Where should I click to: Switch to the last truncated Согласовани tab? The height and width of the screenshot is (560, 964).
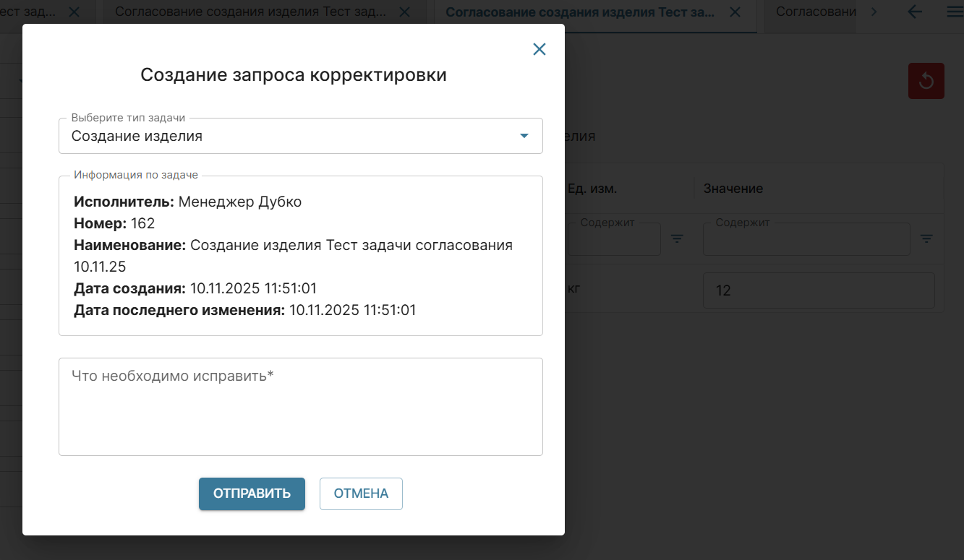pyautogui.click(x=814, y=12)
